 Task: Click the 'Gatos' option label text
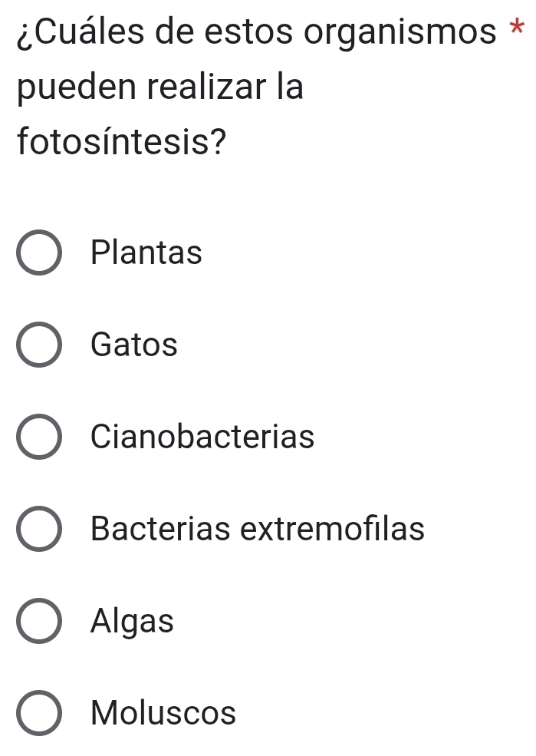[134, 345]
